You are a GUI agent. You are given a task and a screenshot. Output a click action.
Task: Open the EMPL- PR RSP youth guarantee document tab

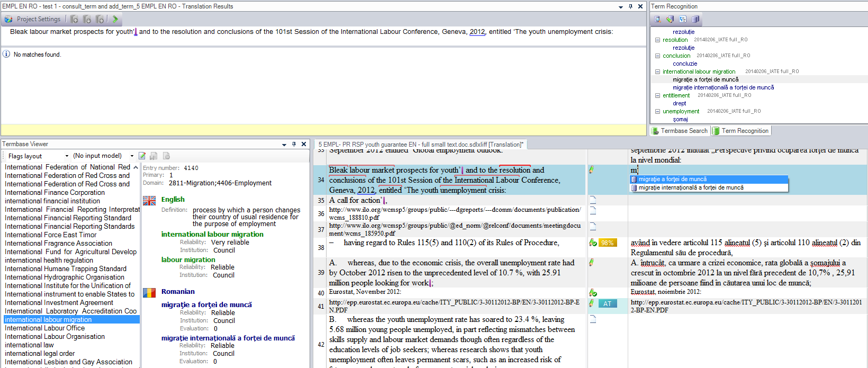[x=421, y=144]
